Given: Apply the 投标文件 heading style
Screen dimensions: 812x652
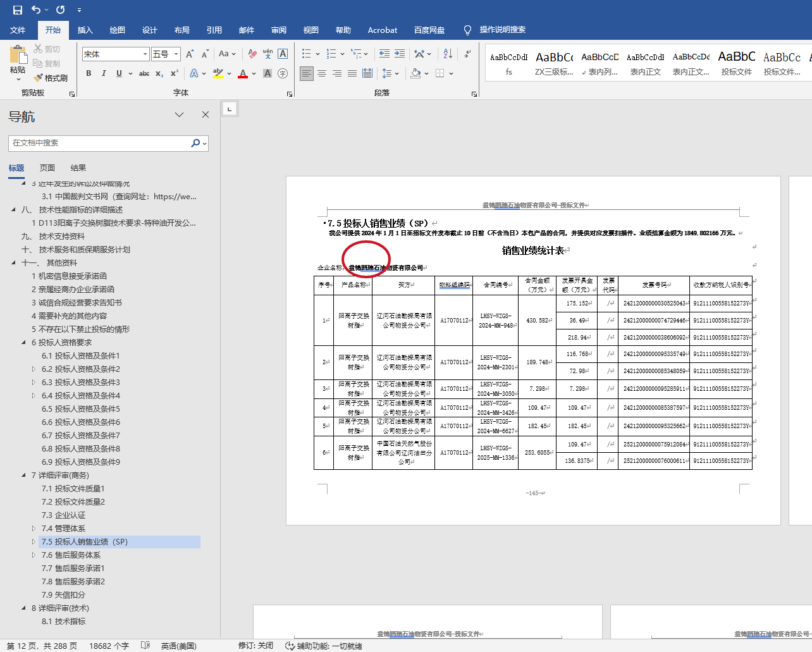Looking at the screenshot, I should click(736, 64).
